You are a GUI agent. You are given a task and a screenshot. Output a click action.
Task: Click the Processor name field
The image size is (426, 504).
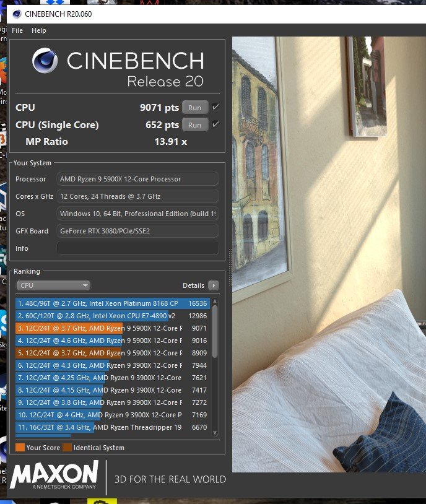tap(137, 179)
